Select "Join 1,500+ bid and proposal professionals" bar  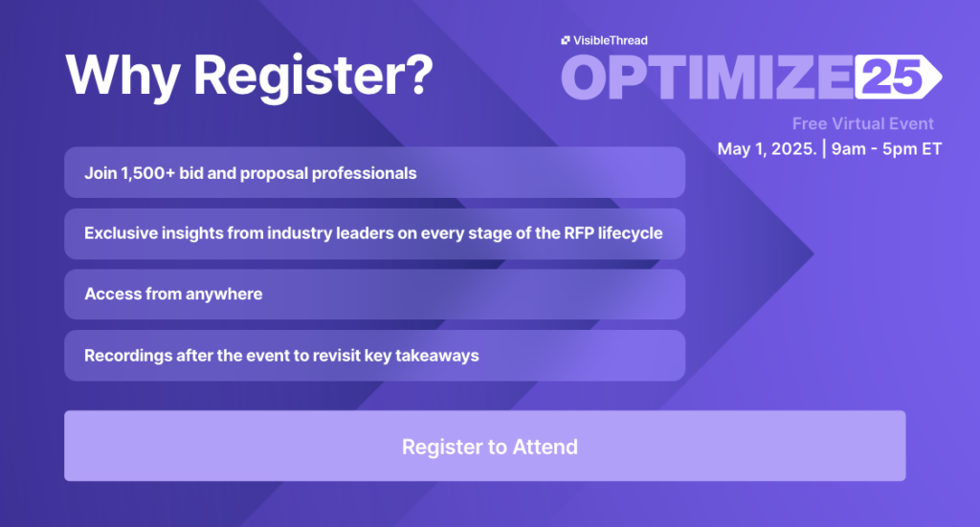pos(374,173)
